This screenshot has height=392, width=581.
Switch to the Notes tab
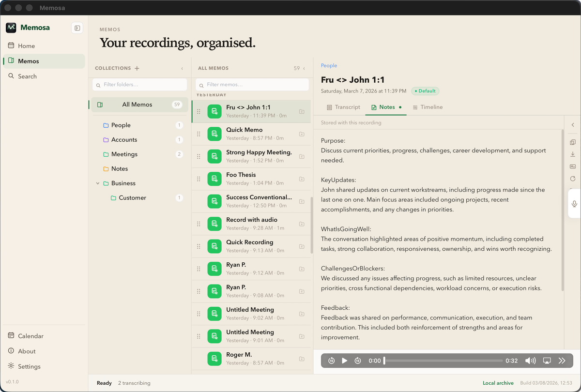pos(386,107)
